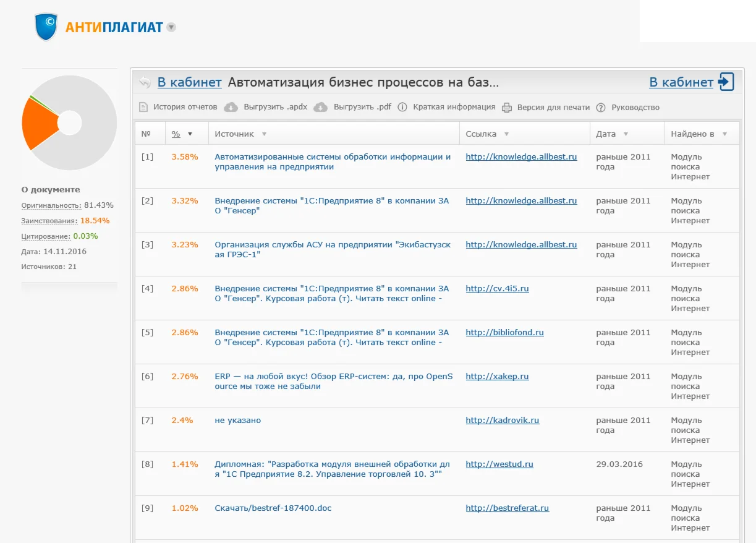The image size is (756, 543).
Task: Open Версия для печати
Action: [553, 108]
